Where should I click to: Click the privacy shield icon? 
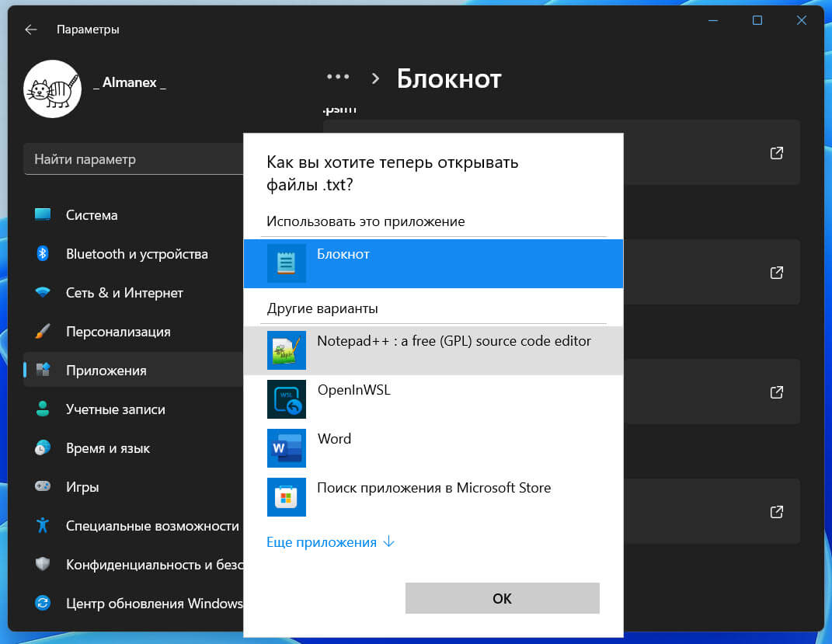click(43, 564)
